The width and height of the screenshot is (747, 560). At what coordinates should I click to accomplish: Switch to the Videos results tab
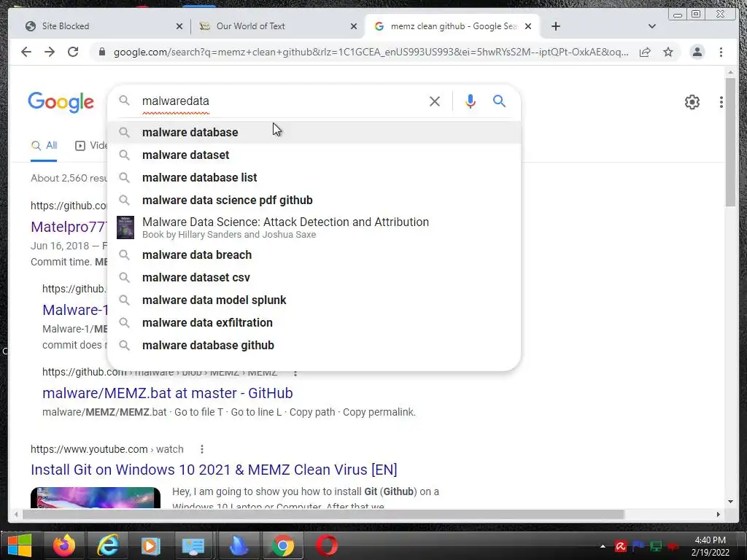pyautogui.click(x=91, y=146)
